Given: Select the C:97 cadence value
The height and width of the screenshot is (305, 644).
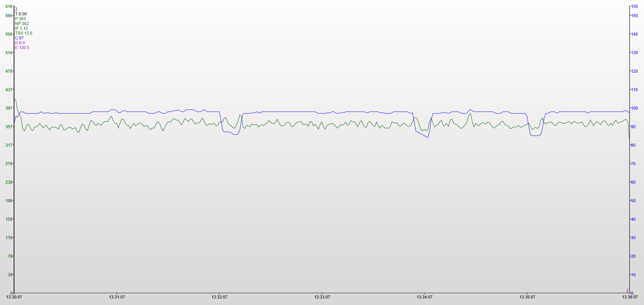Looking at the screenshot, I should point(20,38).
